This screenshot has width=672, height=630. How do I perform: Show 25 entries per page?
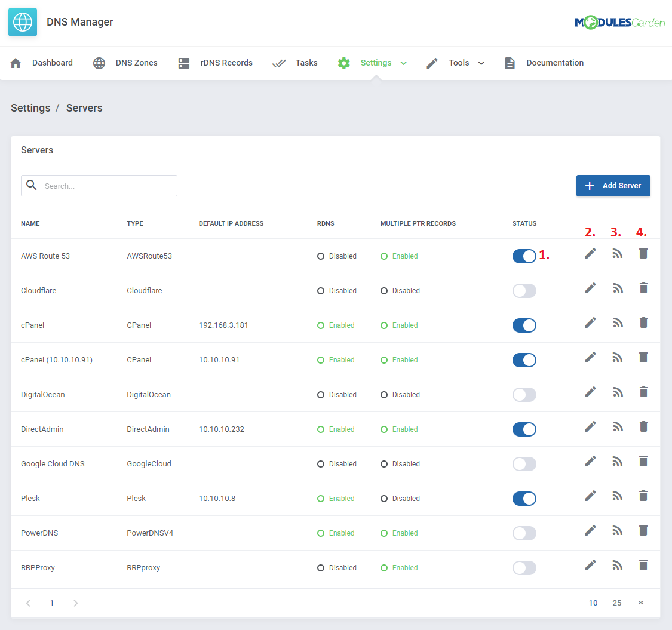click(616, 603)
